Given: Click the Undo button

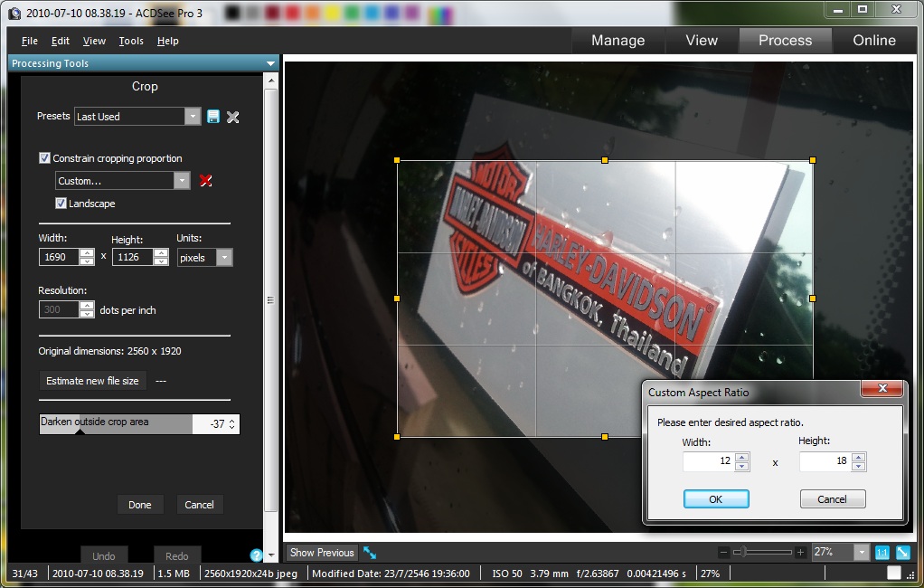Looking at the screenshot, I should tap(104, 555).
